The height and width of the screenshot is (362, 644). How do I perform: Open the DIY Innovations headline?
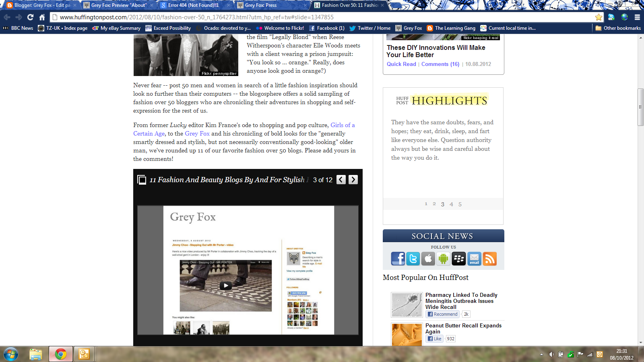(436, 51)
